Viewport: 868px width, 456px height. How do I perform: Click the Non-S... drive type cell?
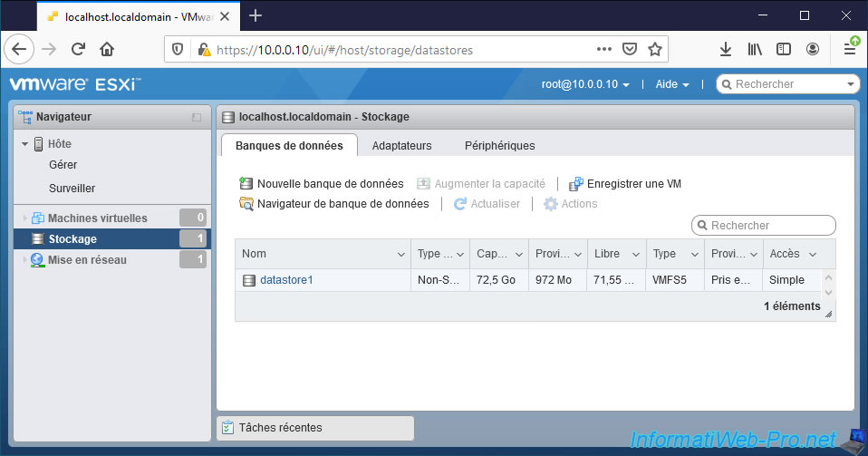click(440, 280)
